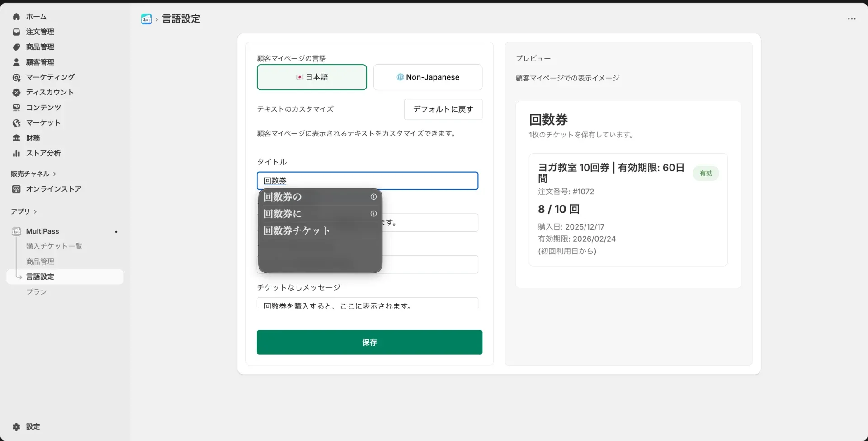Click the 顧客管理 person icon
This screenshot has width=868, height=441.
click(x=16, y=62)
